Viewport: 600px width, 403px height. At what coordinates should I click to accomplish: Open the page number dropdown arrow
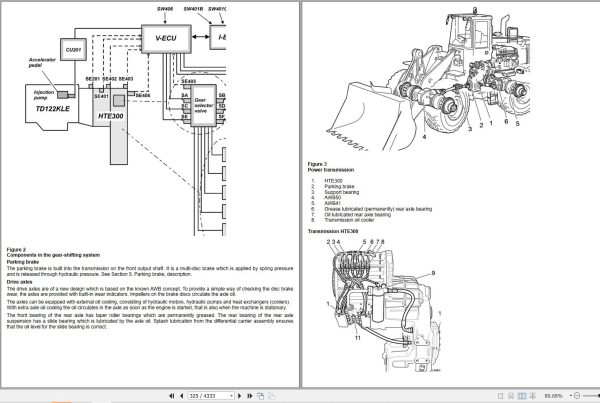tap(232, 396)
